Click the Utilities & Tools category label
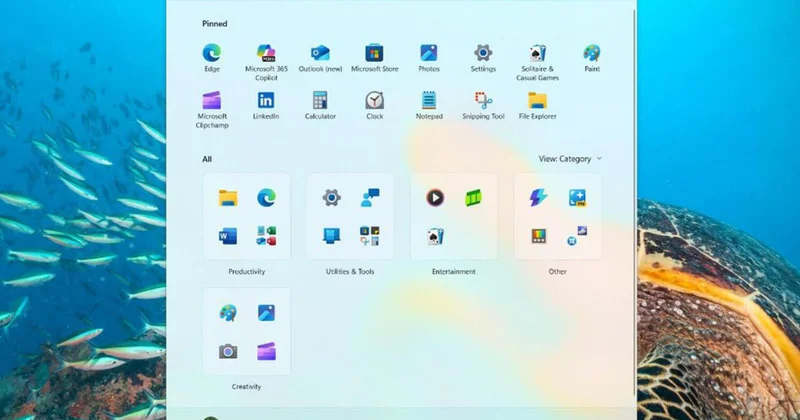800x420 pixels. [350, 271]
